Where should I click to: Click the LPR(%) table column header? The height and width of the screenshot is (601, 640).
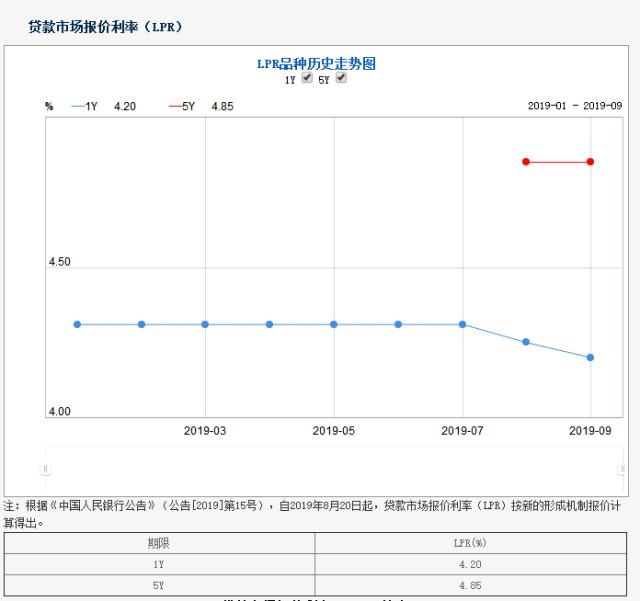click(470, 543)
